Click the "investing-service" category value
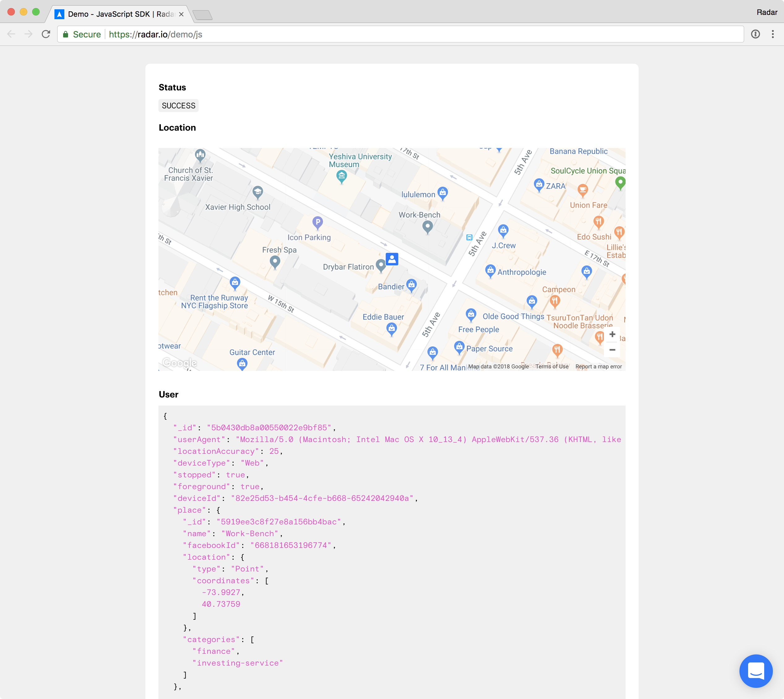The width and height of the screenshot is (784, 699). pos(238,663)
